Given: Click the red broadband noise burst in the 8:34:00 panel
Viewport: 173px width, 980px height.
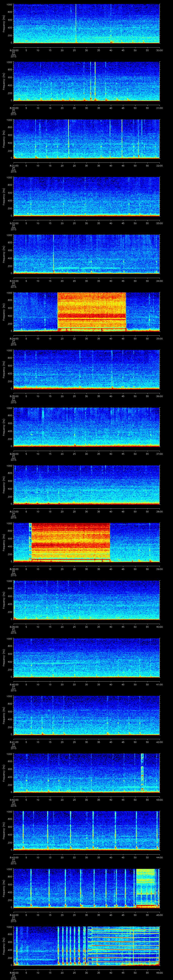Looking at the screenshot, I should 92,312.
